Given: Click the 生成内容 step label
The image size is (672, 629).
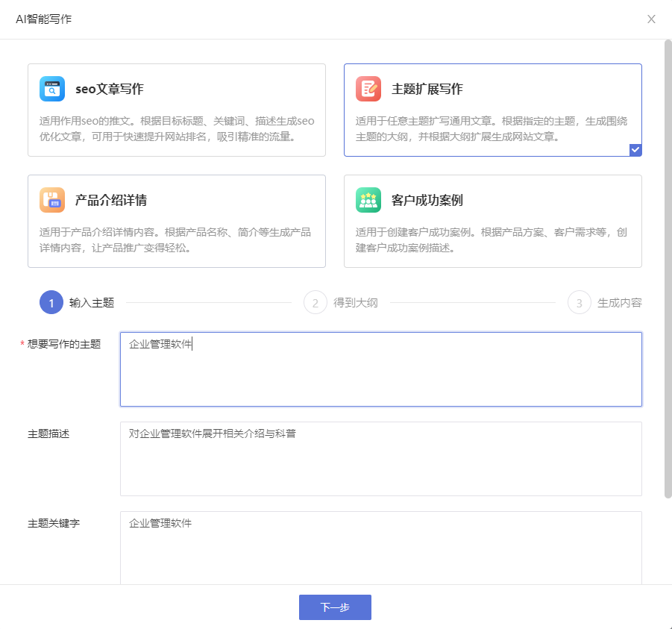Looking at the screenshot, I should click(619, 303).
